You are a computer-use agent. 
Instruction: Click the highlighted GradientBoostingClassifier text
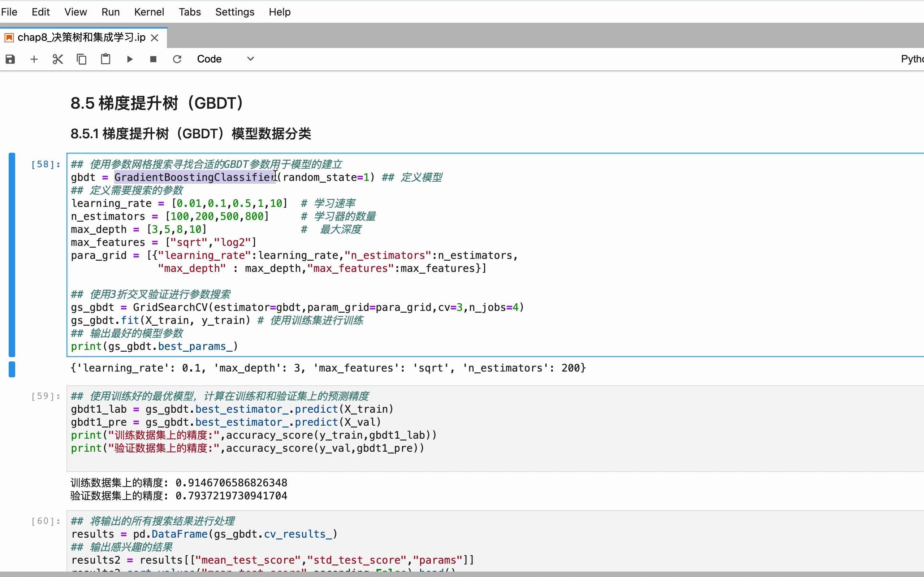[195, 177]
